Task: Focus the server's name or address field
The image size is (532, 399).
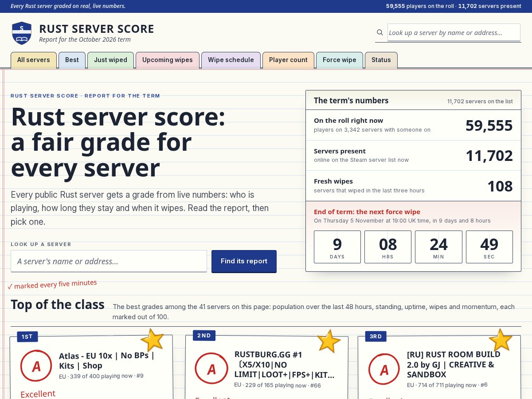Action: [x=109, y=261]
